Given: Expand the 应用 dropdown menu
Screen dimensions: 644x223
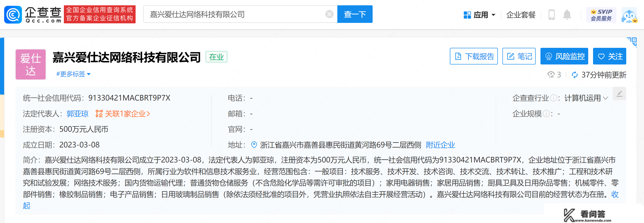Looking at the screenshot, I should [x=493, y=15].
